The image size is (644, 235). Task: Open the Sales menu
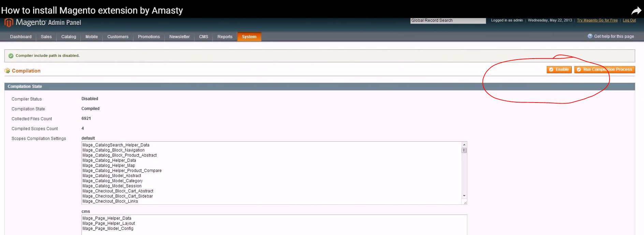[x=46, y=37]
